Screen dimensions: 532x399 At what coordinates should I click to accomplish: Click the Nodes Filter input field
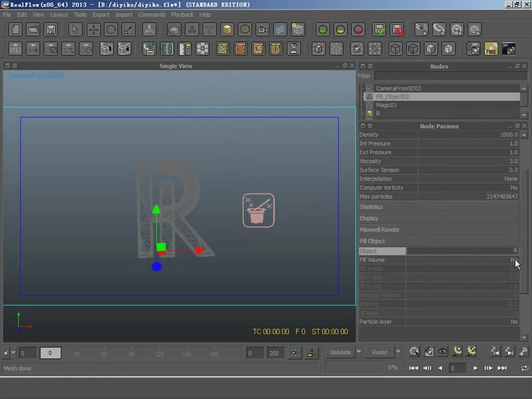pos(450,76)
